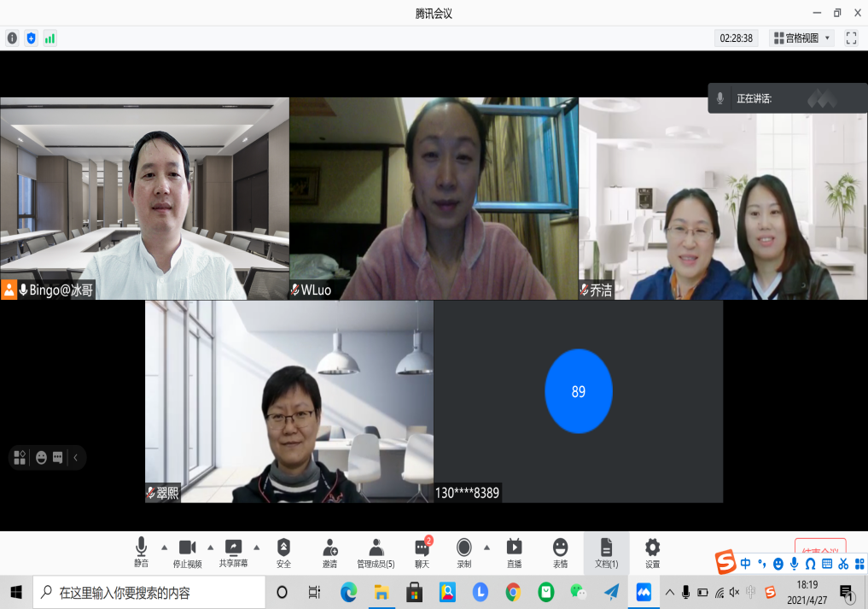Expand the audio options arrow beside 静音

click(164, 547)
